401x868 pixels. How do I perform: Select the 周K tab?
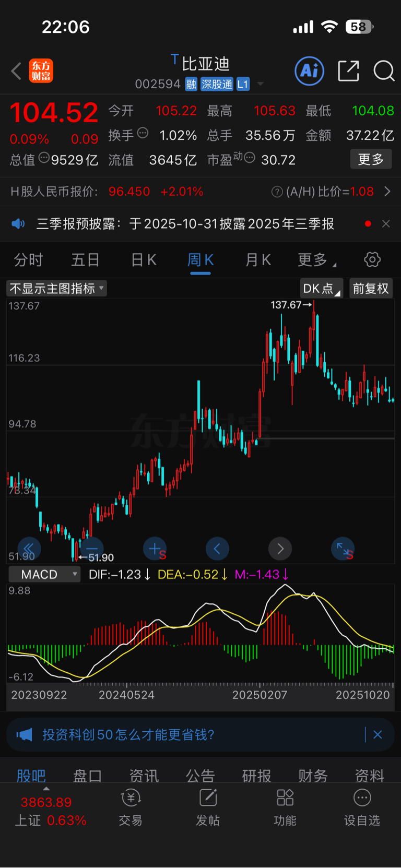[x=200, y=259]
